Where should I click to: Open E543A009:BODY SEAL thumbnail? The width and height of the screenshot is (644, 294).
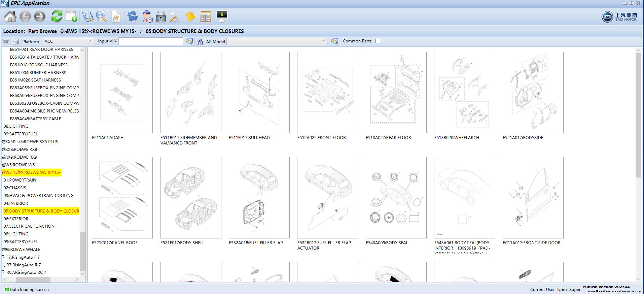396,198
